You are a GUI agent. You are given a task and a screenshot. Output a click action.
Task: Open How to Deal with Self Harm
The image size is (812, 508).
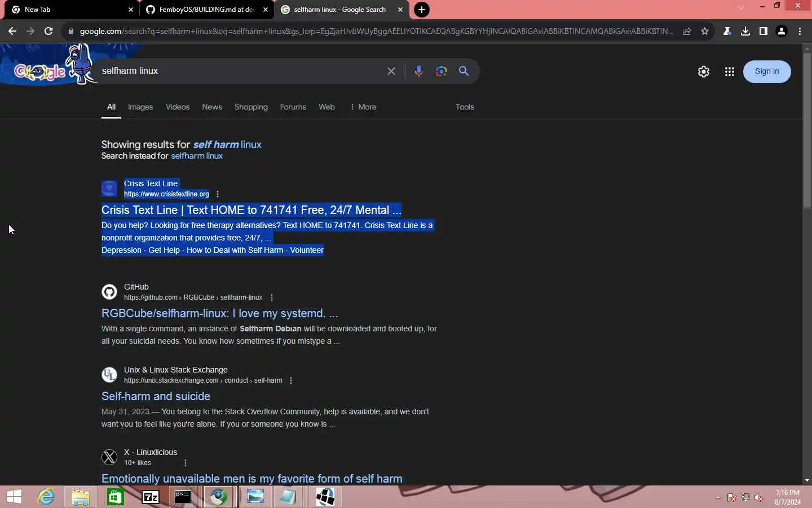(235, 250)
